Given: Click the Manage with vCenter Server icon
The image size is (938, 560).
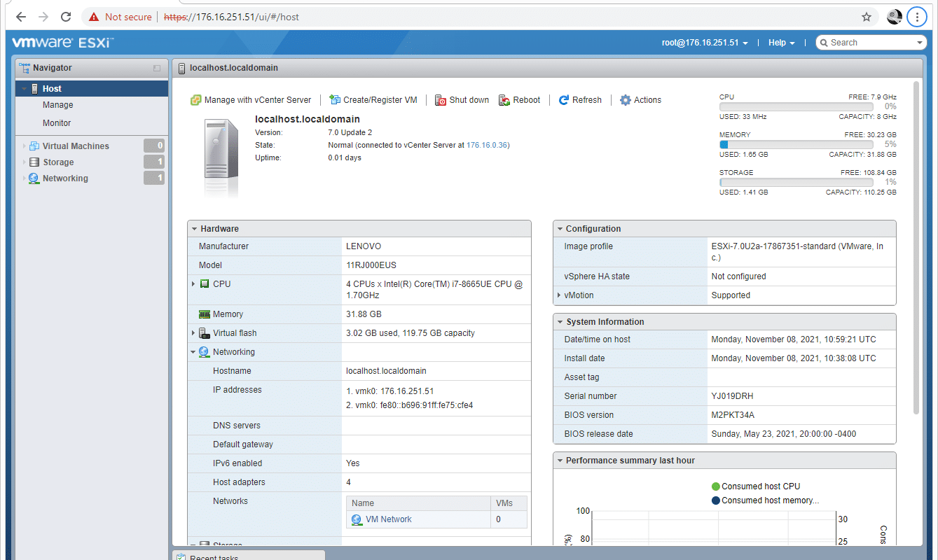Looking at the screenshot, I should click(x=196, y=100).
